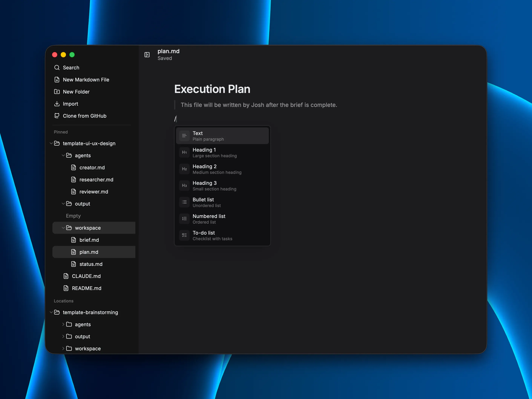Screen dimensions: 532x399
Task: Click the H3 icon in slash menu
Action: 184,185
